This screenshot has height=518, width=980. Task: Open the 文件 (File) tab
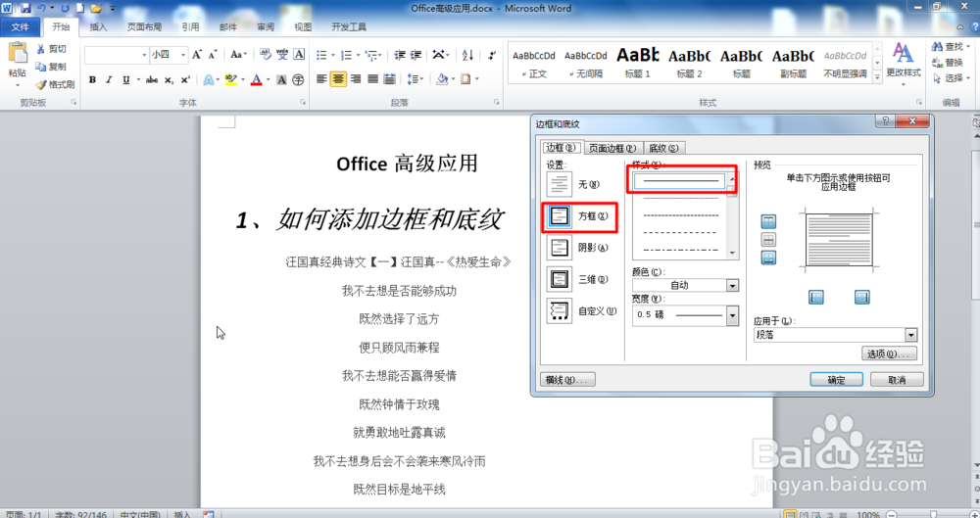click(20, 26)
